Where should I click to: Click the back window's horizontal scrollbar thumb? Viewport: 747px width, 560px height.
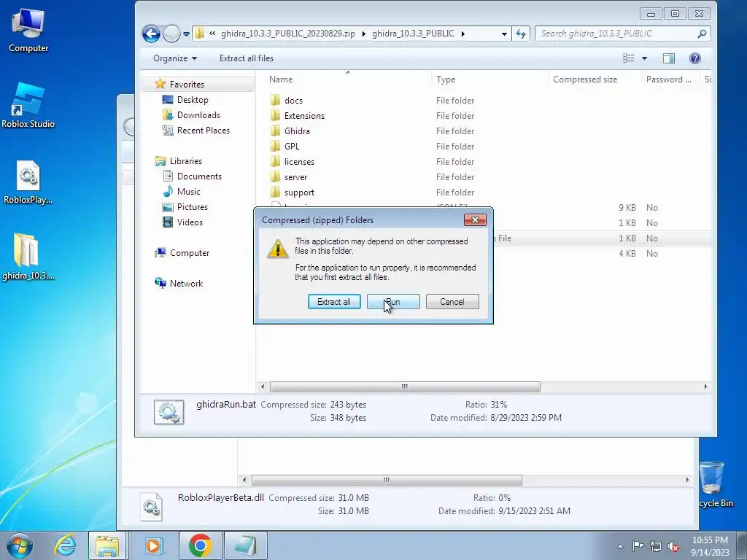(387, 480)
